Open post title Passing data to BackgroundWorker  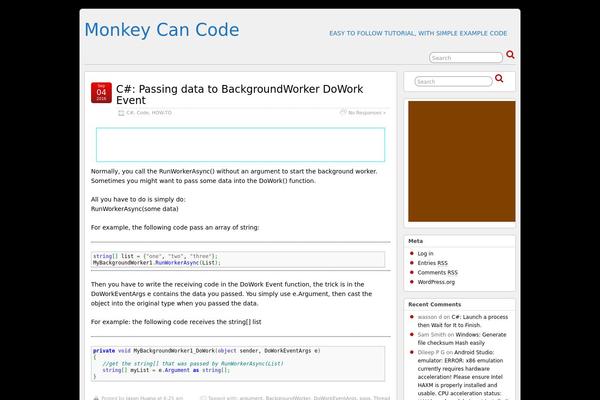point(240,95)
